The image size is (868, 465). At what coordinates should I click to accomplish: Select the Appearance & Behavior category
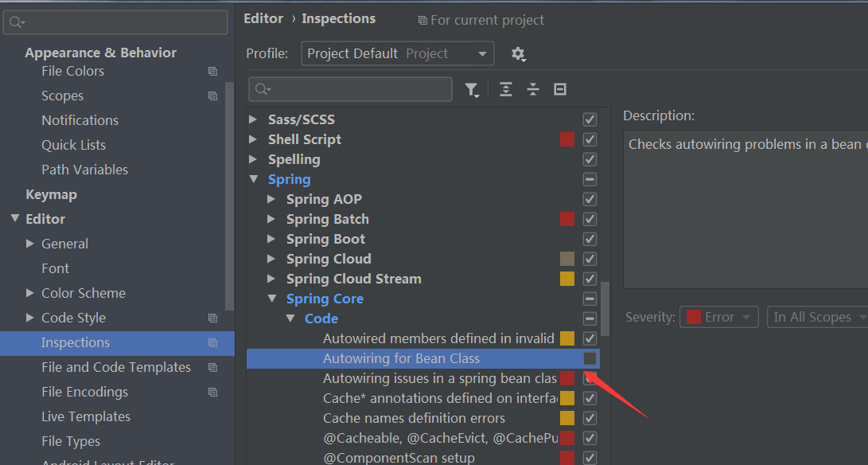coord(101,53)
